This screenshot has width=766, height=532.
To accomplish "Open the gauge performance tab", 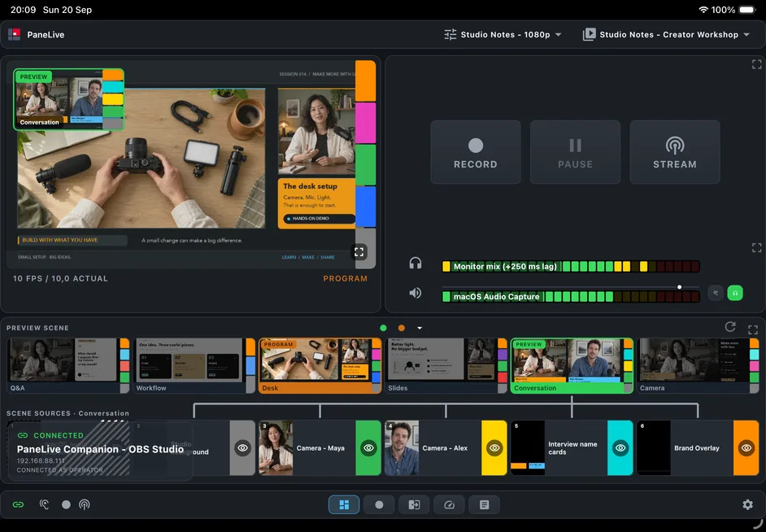I will click(449, 504).
